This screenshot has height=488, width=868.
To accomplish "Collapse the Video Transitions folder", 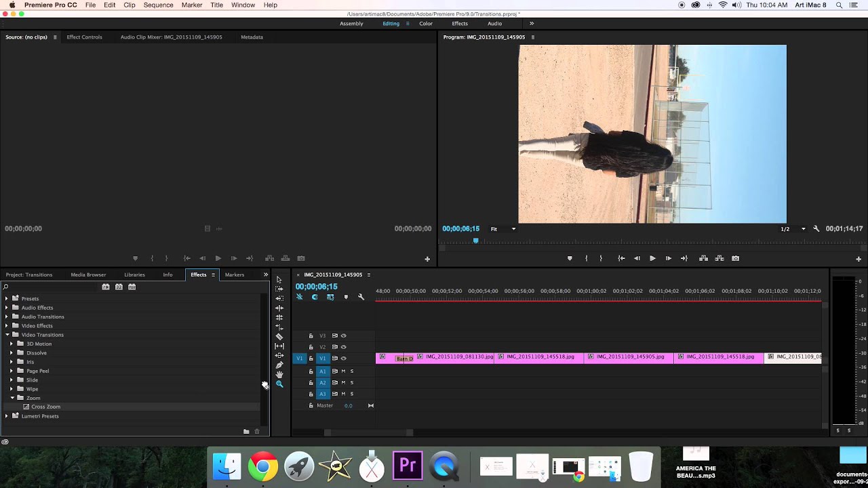I will [x=7, y=335].
